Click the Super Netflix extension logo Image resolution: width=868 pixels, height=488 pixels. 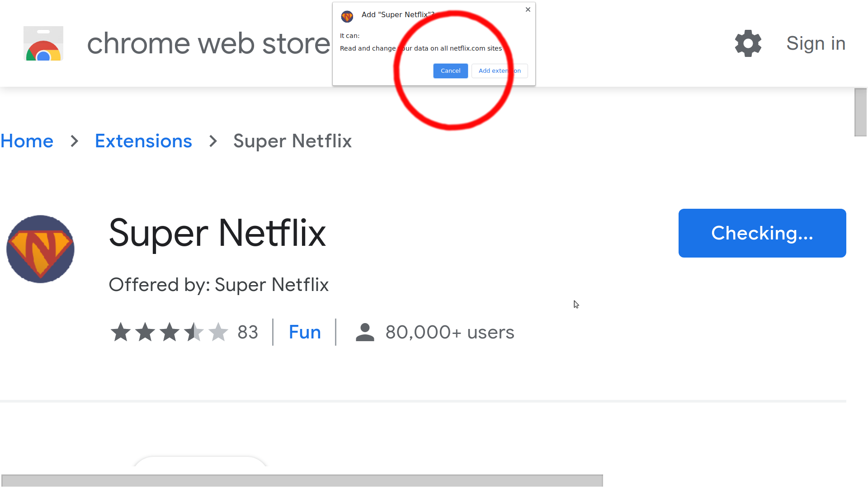coord(40,249)
